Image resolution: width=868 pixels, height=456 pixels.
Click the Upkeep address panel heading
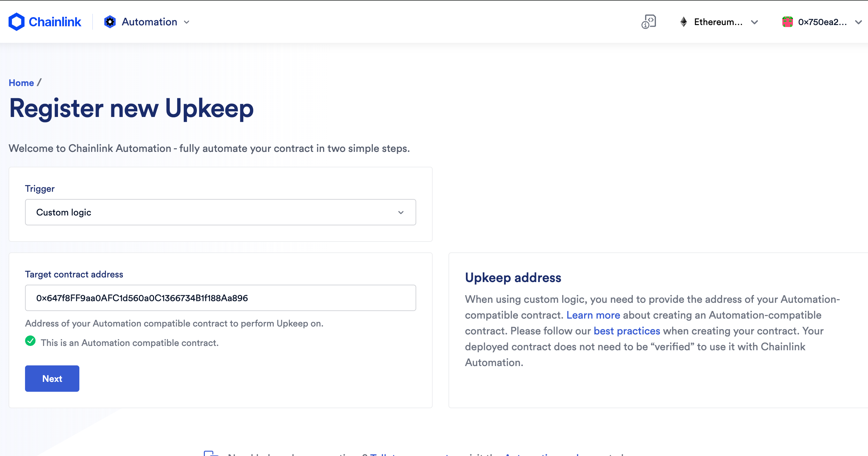coord(513,277)
